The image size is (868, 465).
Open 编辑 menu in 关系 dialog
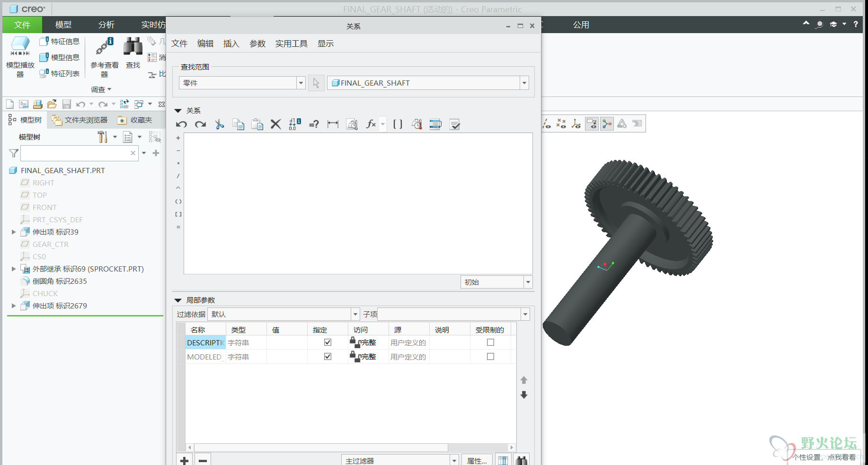click(205, 44)
